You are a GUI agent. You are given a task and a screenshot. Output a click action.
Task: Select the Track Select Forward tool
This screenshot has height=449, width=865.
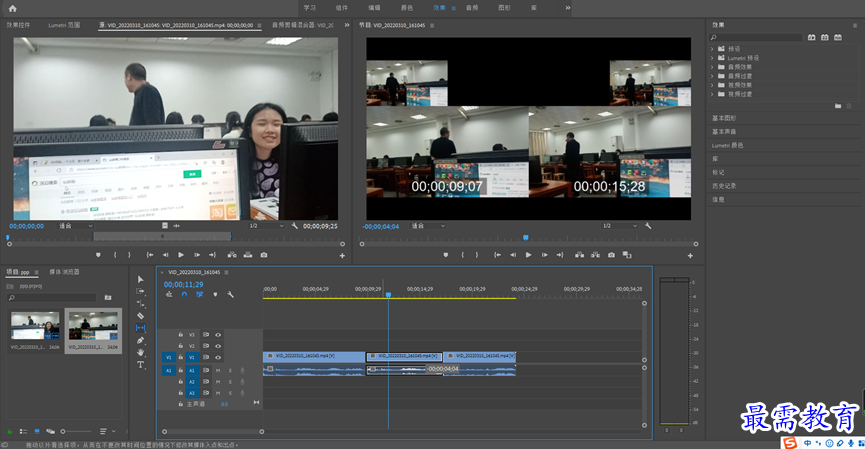[x=140, y=291]
